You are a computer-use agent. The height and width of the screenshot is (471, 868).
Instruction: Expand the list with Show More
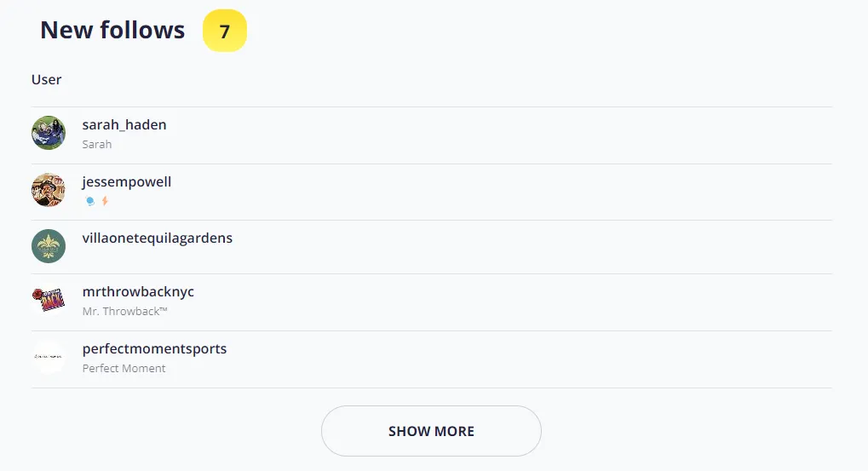pos(431,431)
